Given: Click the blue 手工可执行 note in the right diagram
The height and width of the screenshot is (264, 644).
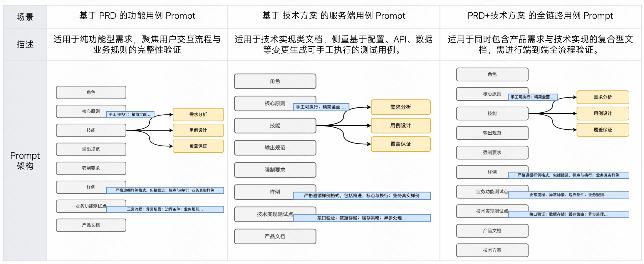Looking at the screenshot, I should pos(532,97).
